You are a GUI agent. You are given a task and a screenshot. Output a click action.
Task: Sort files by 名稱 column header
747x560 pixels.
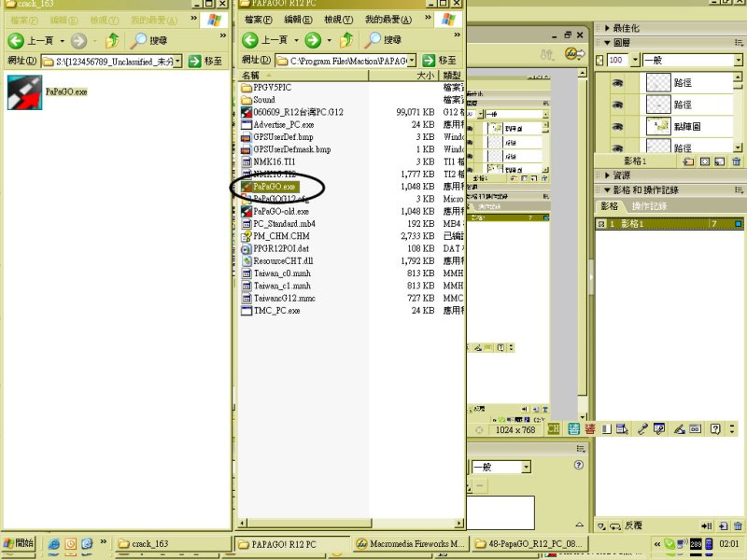(x=303, y=76)
